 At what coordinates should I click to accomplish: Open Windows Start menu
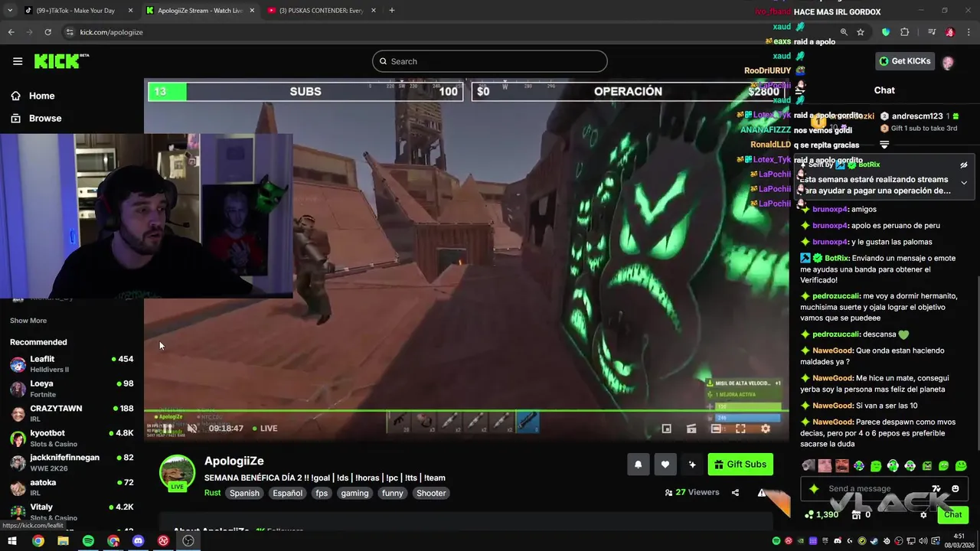pyautogui.click(x=12, y=541)
